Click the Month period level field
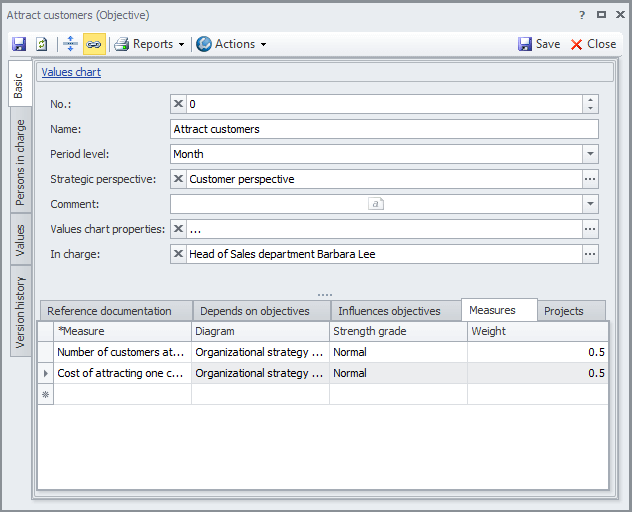632x512 pixels. coord(376,154)
